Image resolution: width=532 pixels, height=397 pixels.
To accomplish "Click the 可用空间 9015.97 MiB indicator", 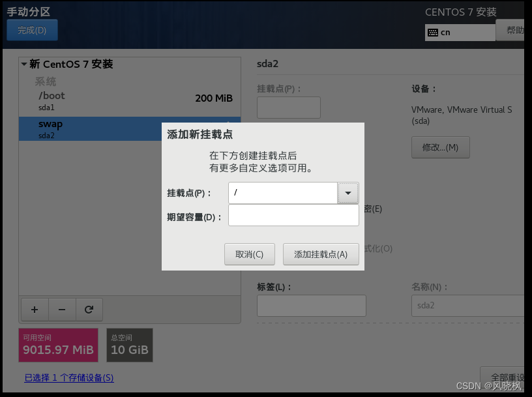I will [x=57, y=345].
